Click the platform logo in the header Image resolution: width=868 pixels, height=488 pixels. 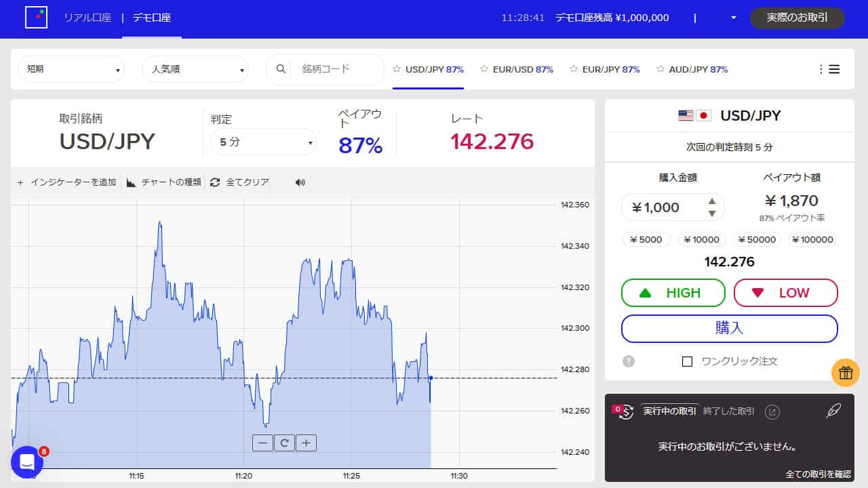pos(36,17)
